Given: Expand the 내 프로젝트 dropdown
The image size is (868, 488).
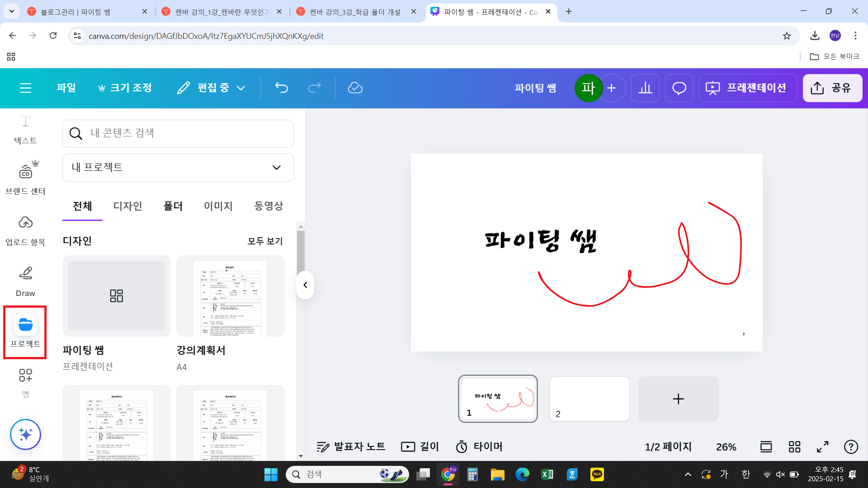Looking at the screenshot, I should pyautogui.click(x=178, y=167).
